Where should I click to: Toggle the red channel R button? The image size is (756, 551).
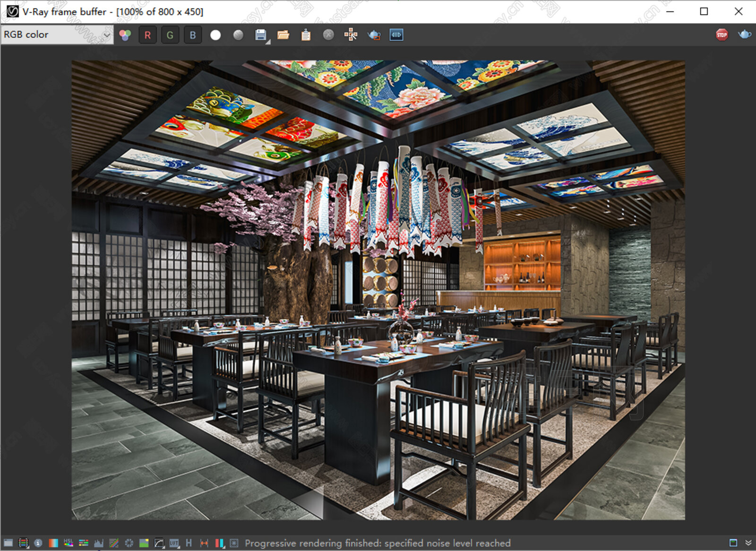click(x=147, y=35)
